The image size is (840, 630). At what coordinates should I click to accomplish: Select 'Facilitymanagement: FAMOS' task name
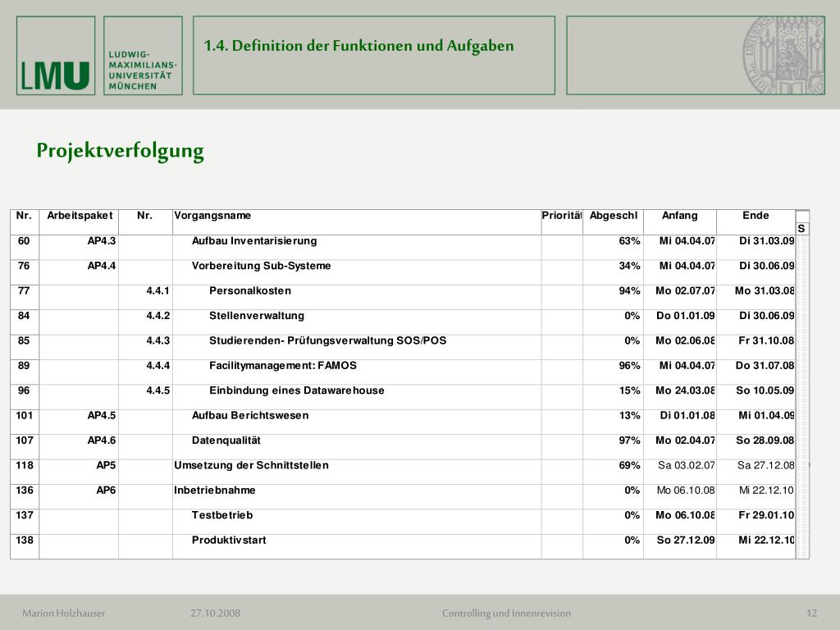point(283,366)
